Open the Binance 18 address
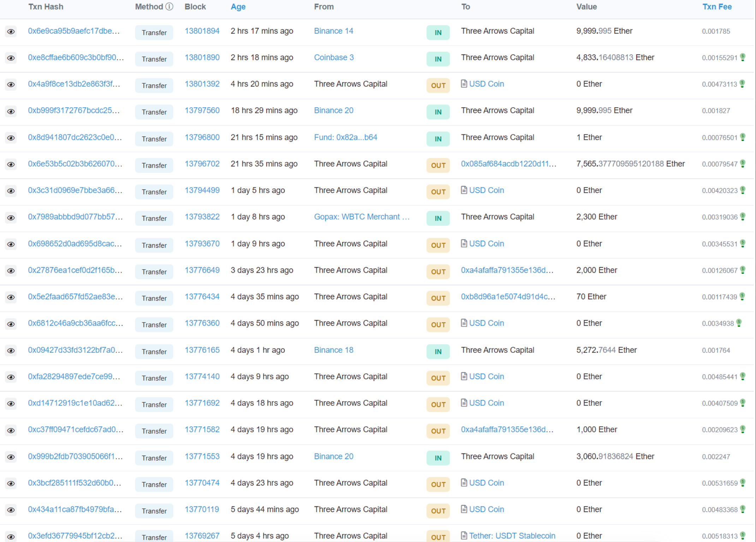Viewport: 756px width, 542px height. point(334,350)
